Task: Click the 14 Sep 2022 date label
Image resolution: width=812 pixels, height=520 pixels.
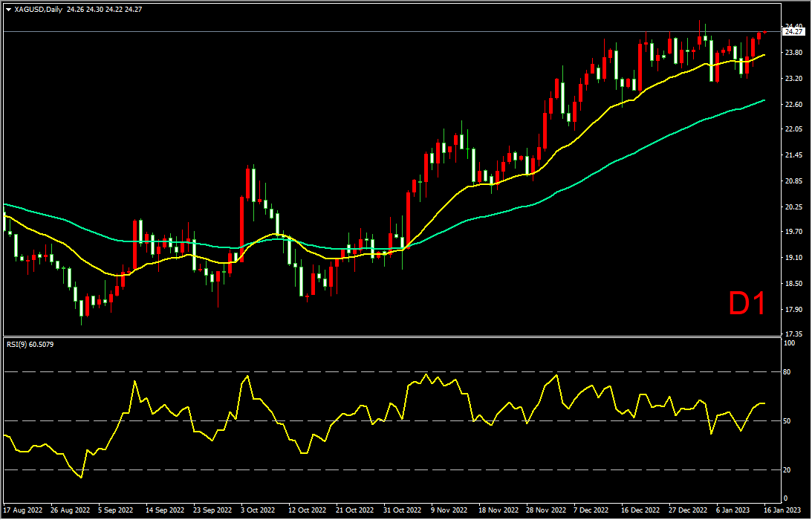Action: 166,510
